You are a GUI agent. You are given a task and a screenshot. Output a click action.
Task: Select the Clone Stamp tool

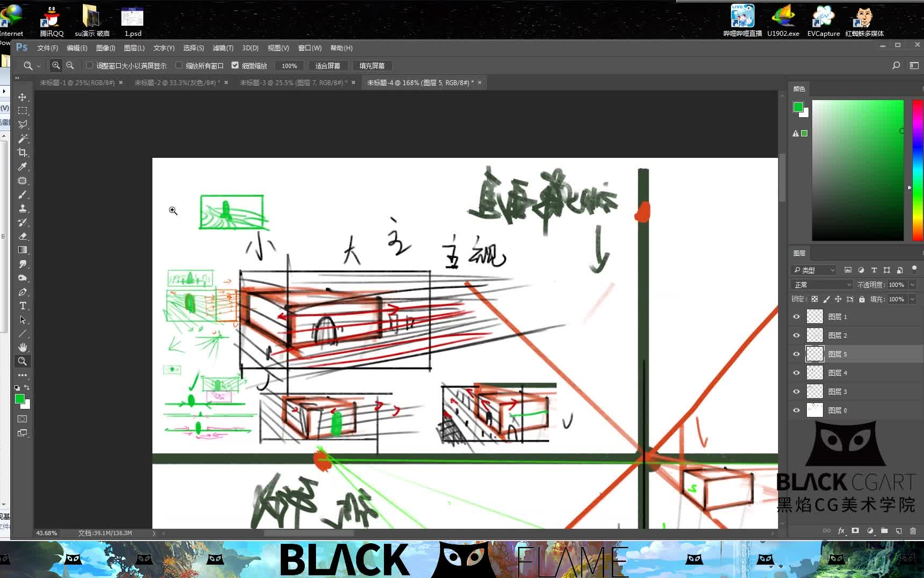click(x=22, y=208)
